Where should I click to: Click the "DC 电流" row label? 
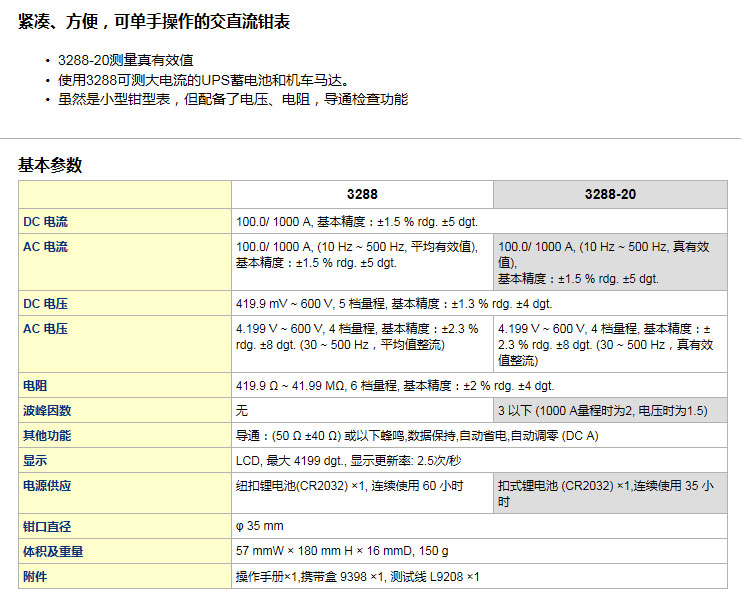[46, 221]
